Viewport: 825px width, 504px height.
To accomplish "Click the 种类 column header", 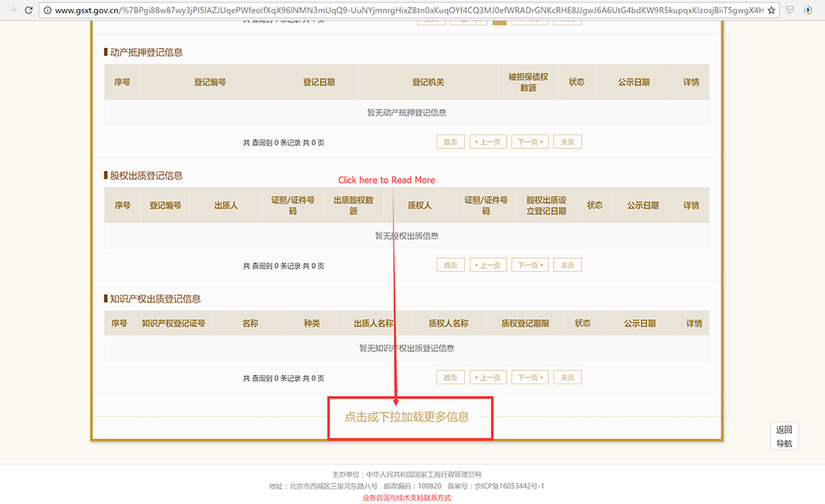I will point(312,323).
